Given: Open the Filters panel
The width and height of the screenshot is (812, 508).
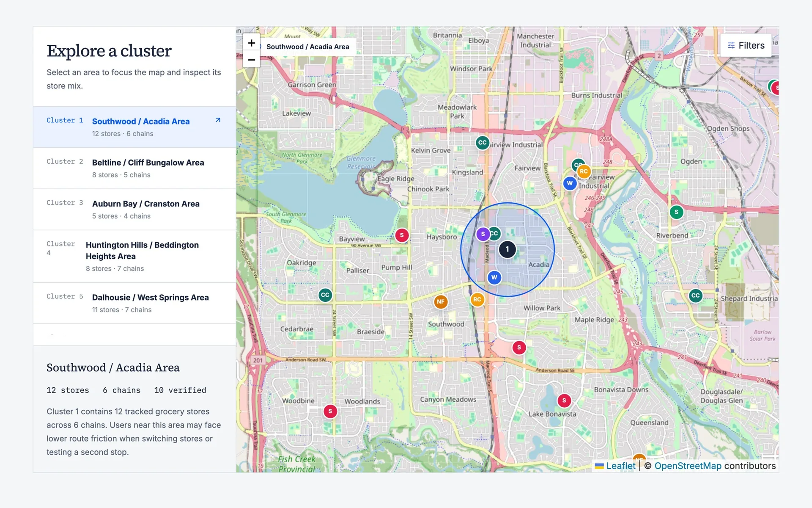Looking at the screenshot, I should click(x=746, y=45).
